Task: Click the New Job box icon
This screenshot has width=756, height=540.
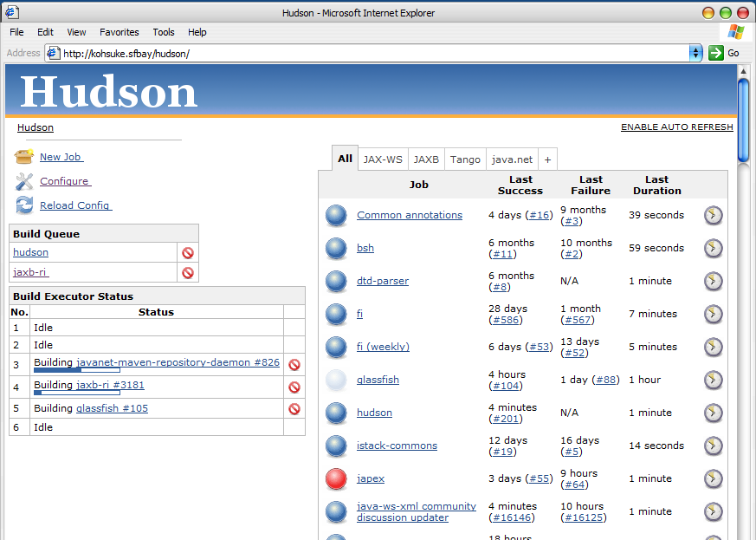Action: point(24,156)
